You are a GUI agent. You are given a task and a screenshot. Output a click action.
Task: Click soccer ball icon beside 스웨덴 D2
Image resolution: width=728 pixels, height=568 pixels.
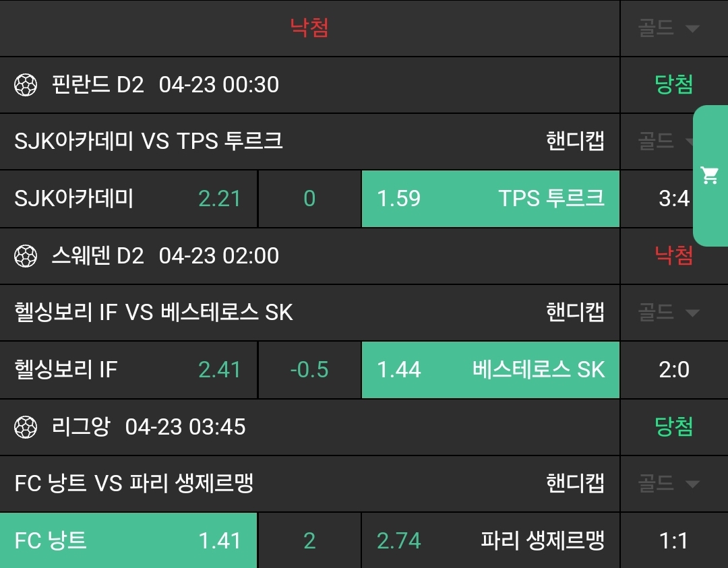tap(26, 256)
